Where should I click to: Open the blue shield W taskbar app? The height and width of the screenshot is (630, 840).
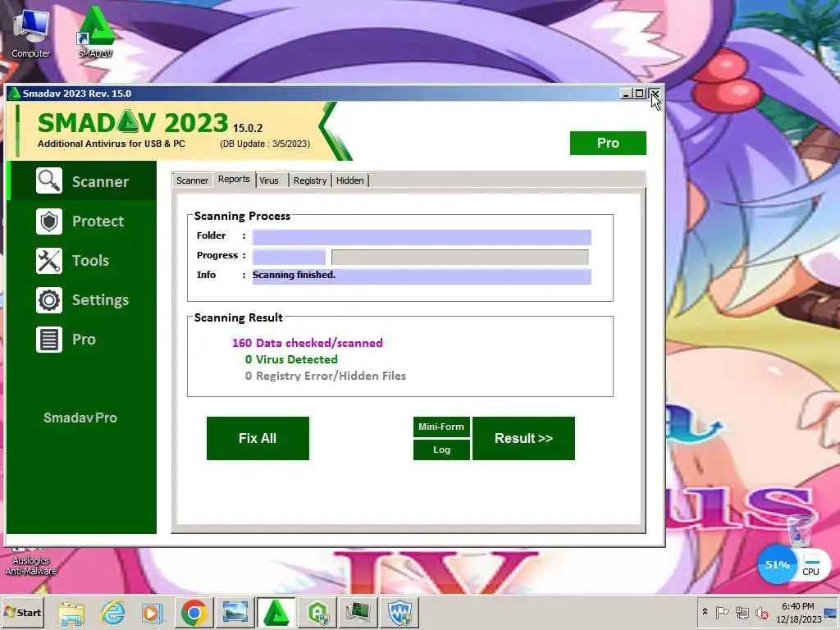tap(399, 612)
